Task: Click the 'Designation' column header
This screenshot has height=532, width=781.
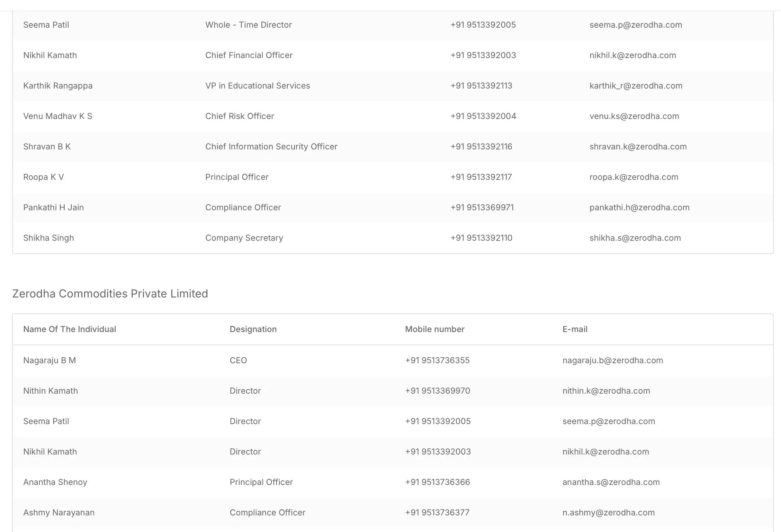Action: pos(253,329)
